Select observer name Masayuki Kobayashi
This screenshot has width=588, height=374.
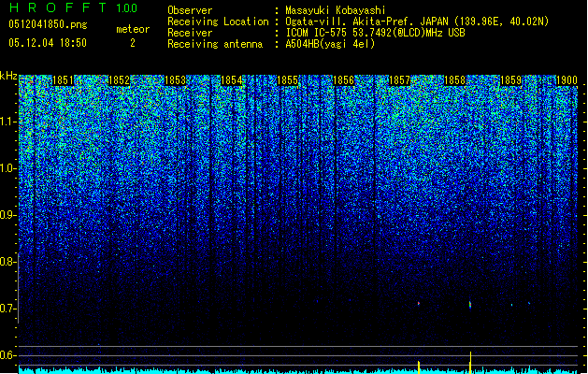tap(336, 10)
